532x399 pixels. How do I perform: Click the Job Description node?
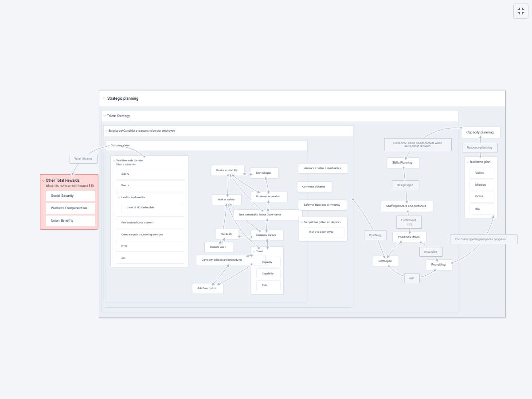point(207,289)
